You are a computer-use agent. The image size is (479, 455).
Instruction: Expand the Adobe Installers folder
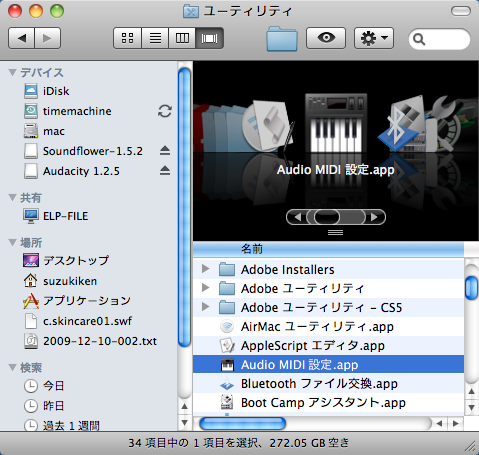click(x=206, y=268)
